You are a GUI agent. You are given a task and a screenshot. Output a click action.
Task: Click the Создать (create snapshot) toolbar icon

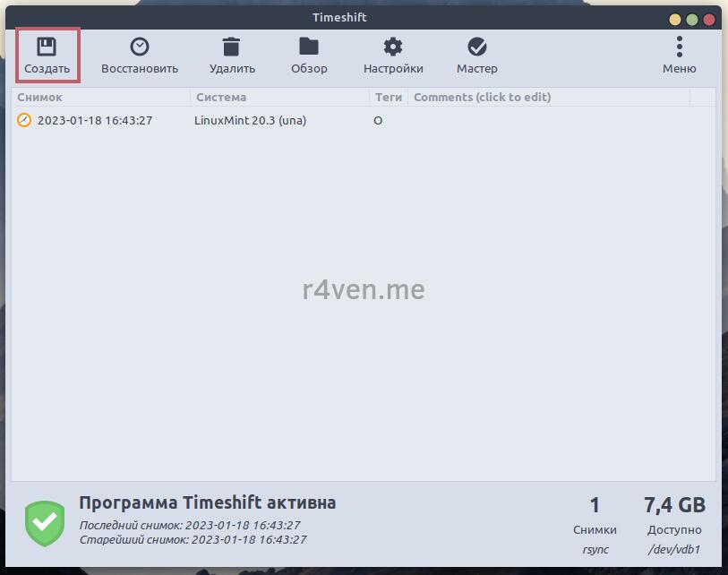[47, 47]
